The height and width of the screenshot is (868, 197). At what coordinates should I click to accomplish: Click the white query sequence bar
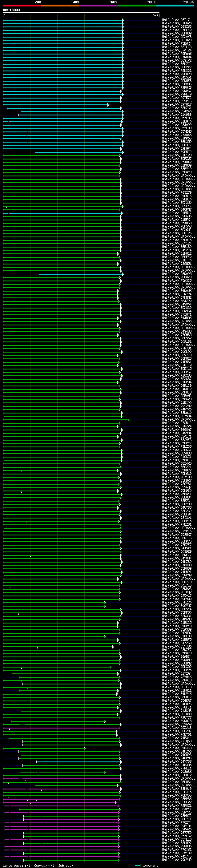click(x=81, y=13)
